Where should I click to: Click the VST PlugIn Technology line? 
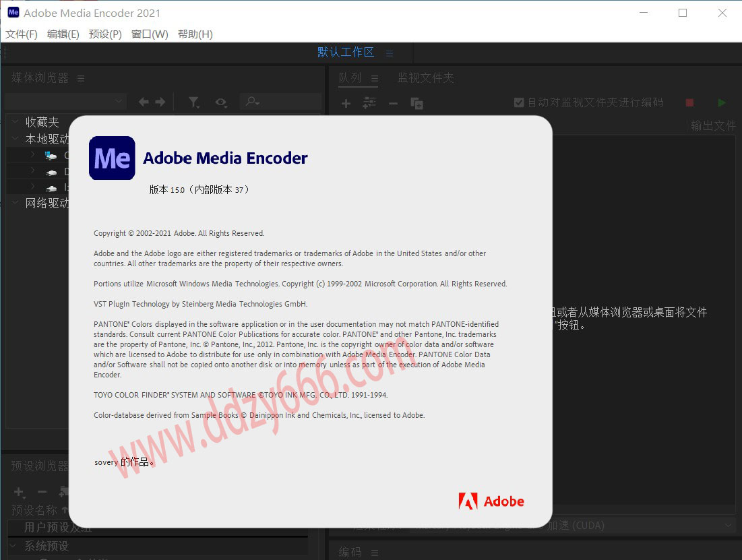tap(201, 304)
